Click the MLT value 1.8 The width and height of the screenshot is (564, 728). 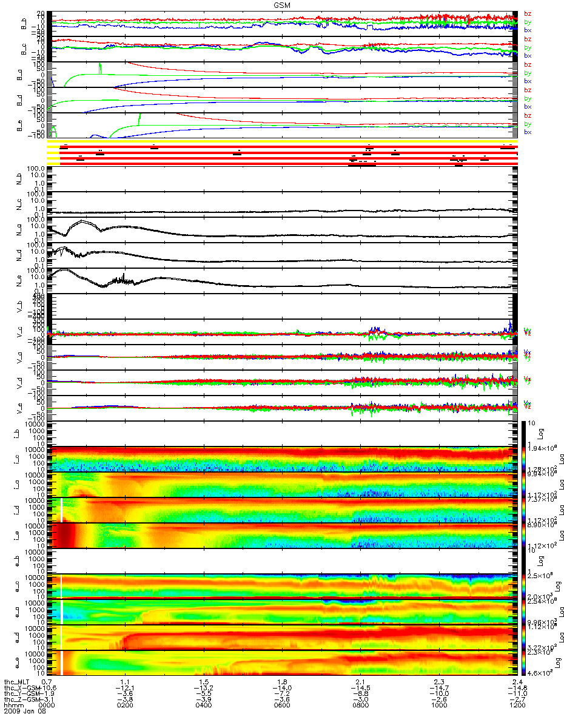click(x=283, y=682)
